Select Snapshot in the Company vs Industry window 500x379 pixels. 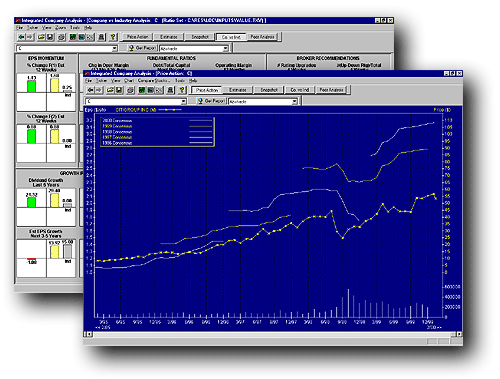pos(200,37)
